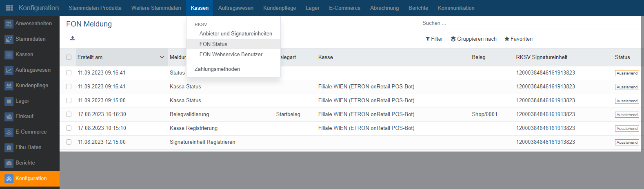This screenshot has height=189, width=644.
Task: Expand the Gruppieren nach dropdown
Action: point(473,39)
